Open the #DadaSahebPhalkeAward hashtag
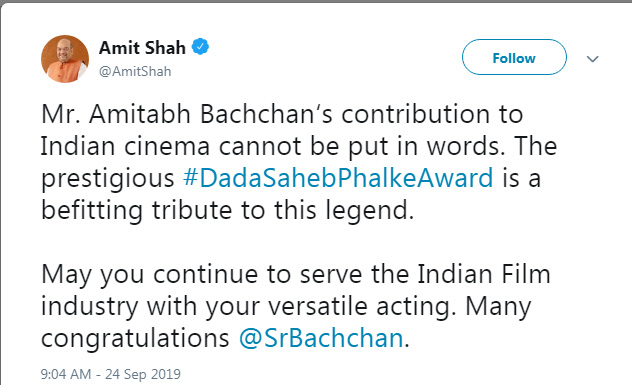 tap(338, 178)
